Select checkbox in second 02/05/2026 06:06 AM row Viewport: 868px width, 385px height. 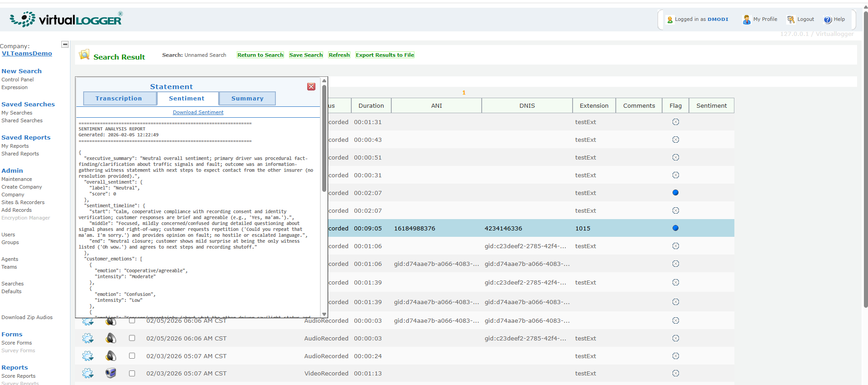click(132, 338)
